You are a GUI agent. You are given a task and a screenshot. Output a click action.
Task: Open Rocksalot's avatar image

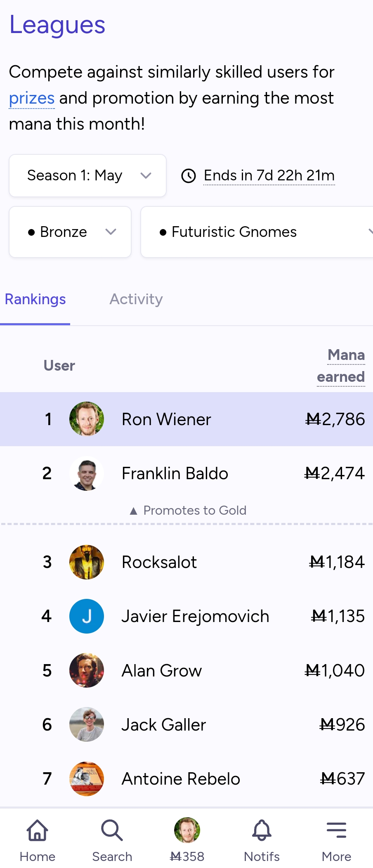click(x=87, y=562)
